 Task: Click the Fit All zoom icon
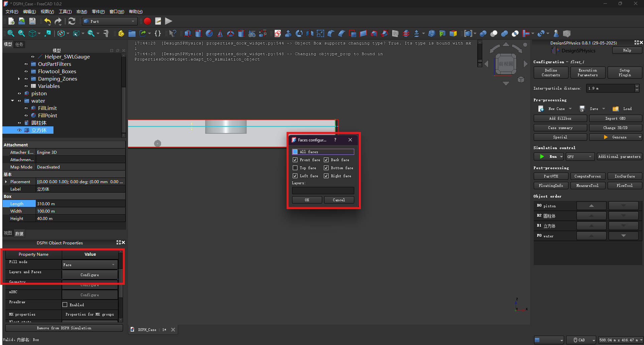tap(11, 33)
